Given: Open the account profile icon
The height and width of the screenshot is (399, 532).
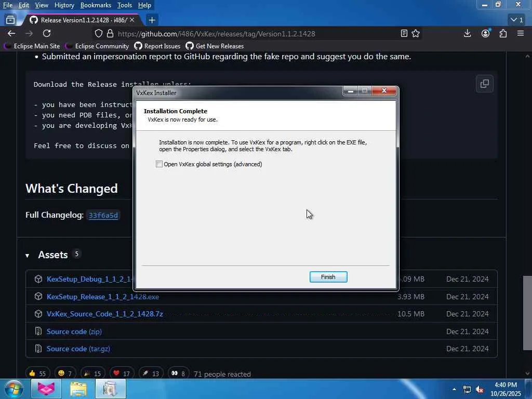Looking at the screenshot, I should (x=486, y=33).
